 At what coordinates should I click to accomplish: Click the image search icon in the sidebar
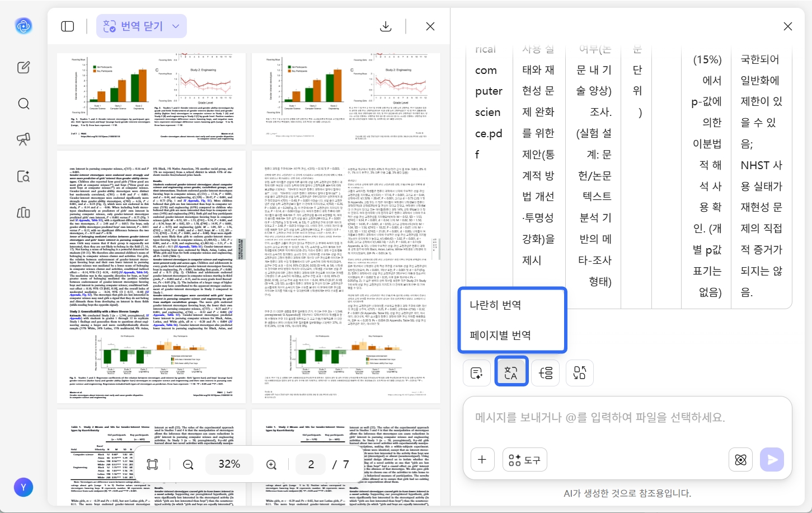coord(24,176)
